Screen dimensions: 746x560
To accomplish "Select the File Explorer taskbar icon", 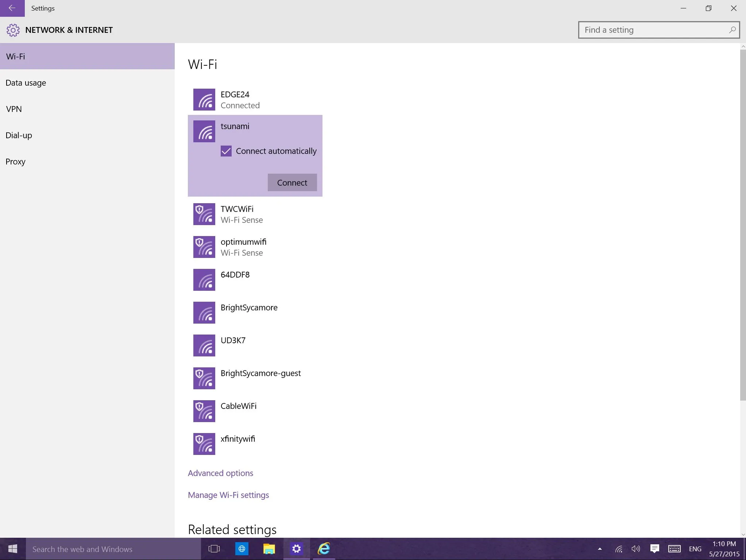I will coord(269,549).
